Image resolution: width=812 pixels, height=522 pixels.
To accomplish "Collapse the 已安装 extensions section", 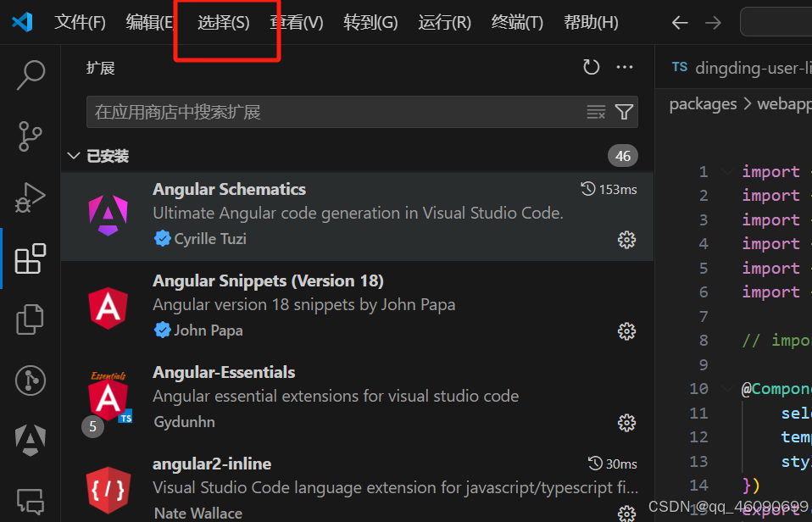I will coord(74,155).
